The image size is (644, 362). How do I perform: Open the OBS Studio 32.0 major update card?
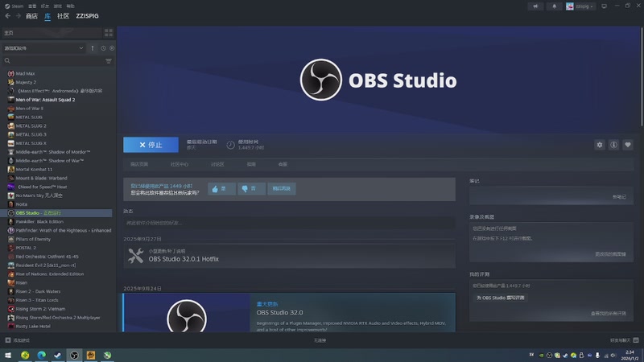289,312
